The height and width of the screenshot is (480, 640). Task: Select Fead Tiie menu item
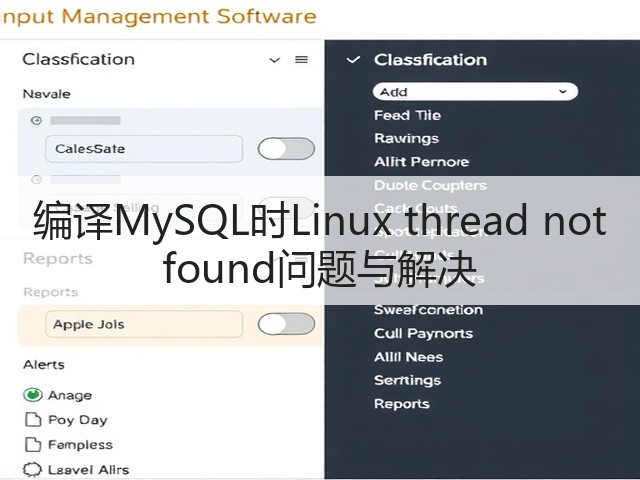[407, 115]
